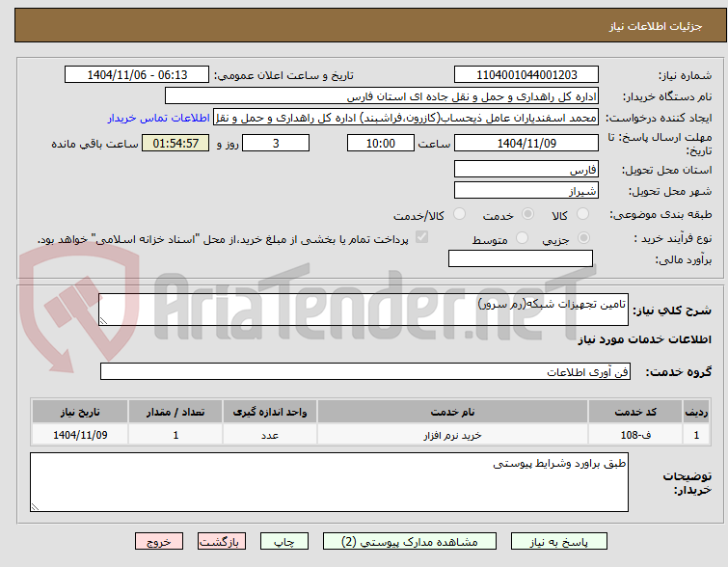The width and height of the screenshot is (728, 567).
Task: Click the days remaining field showing 3
Action: pos(276,143)
